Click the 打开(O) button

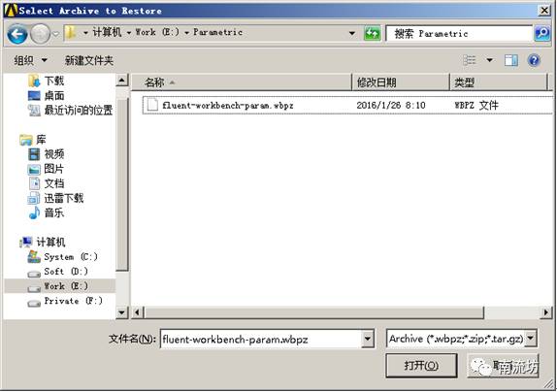(x=421, y=365)
